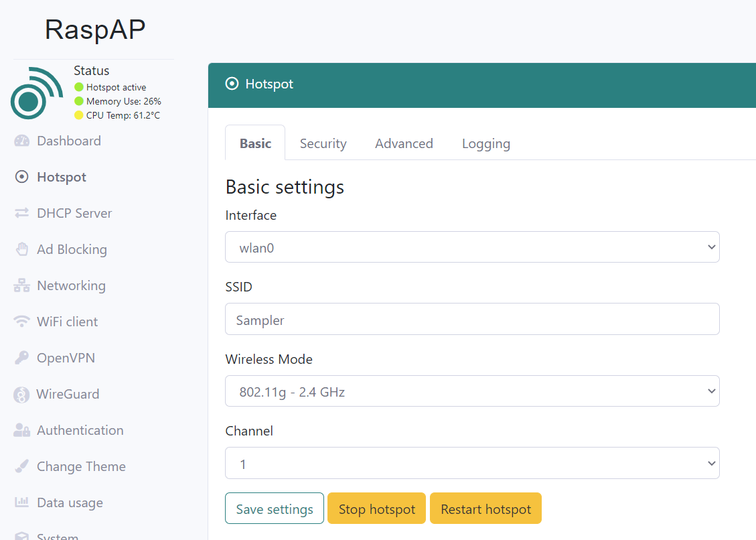This screenshot has height=540, width=756.
Task: Switch to the Advanced tab
Action: (404, 143)
